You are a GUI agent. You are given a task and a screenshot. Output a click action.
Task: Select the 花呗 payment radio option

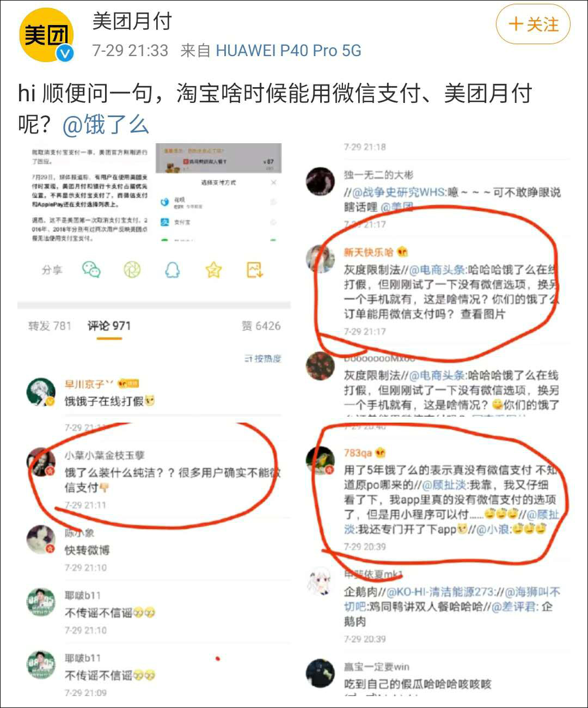[273, 202]
